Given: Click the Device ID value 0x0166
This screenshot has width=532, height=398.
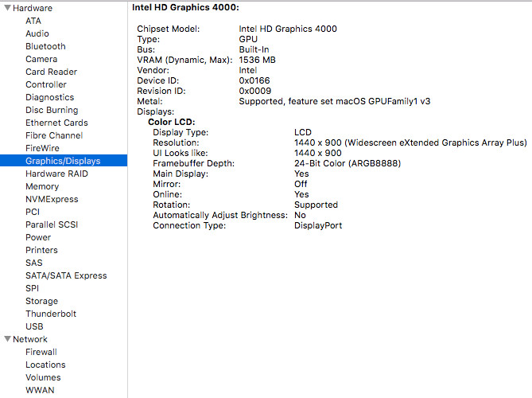Looking at the screenshot, I should (x=254, y=80).
